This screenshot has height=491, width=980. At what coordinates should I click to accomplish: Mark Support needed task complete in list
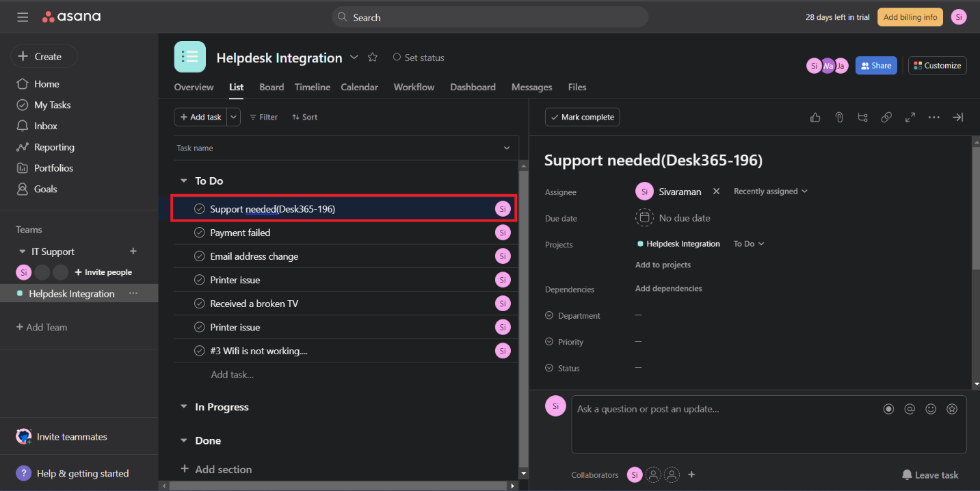(x=200, y=209)
